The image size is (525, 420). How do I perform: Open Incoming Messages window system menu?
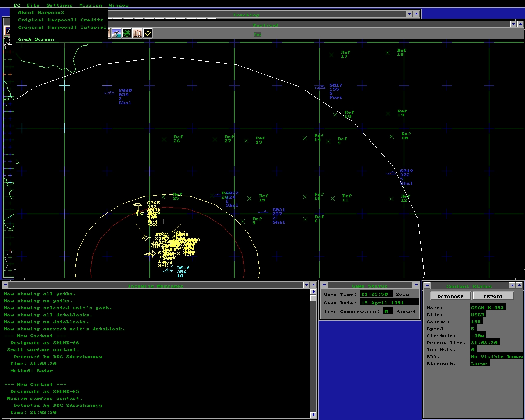[5, 285]
